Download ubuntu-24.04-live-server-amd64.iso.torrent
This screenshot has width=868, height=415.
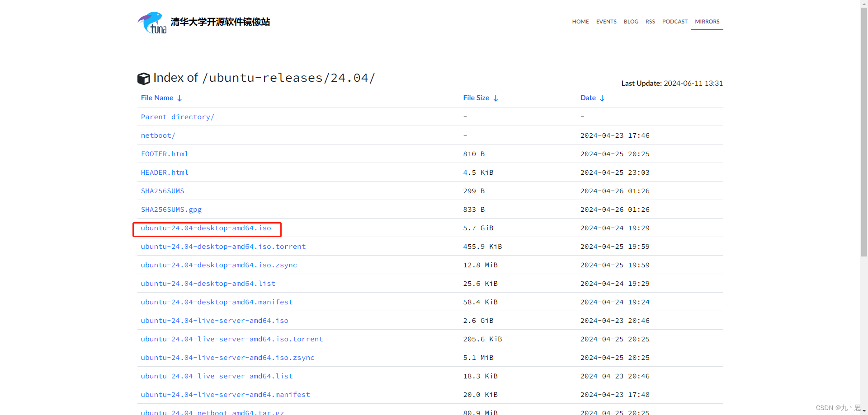point(232,339)
